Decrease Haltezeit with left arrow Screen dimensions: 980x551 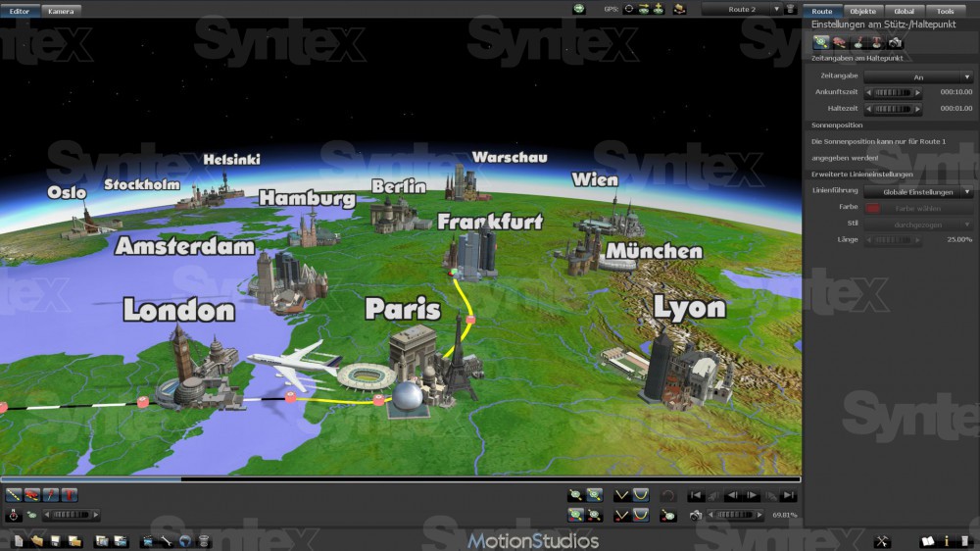click(x=868, y=109)
